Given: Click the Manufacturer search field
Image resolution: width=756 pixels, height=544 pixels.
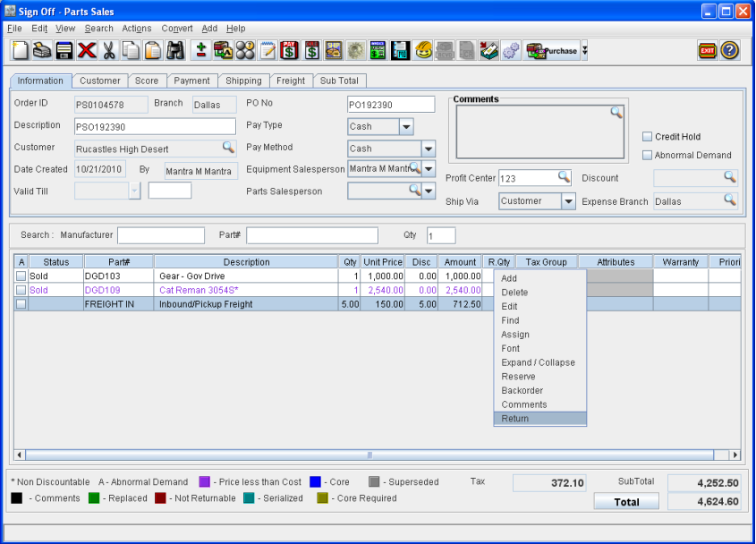Looking at the screenshot, I should [161, 235].
